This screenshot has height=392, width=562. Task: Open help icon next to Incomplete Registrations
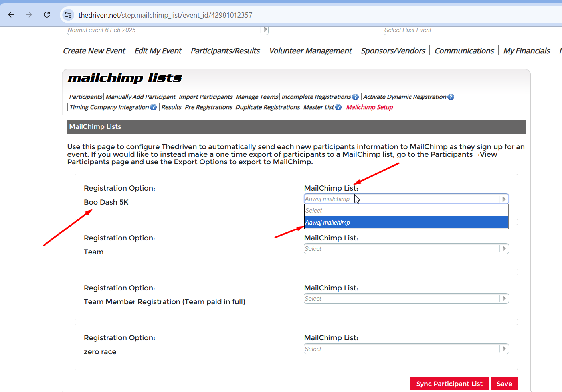click(356, 97)
